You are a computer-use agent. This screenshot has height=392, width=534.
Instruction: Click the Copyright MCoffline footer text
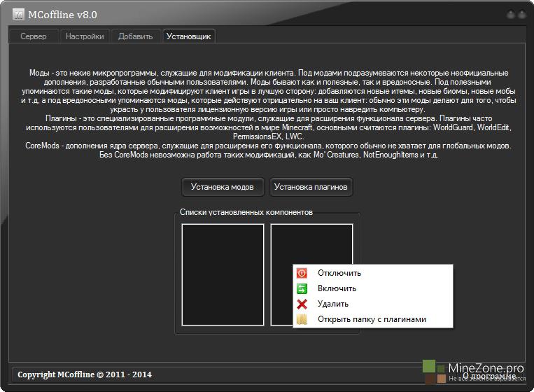84,374
